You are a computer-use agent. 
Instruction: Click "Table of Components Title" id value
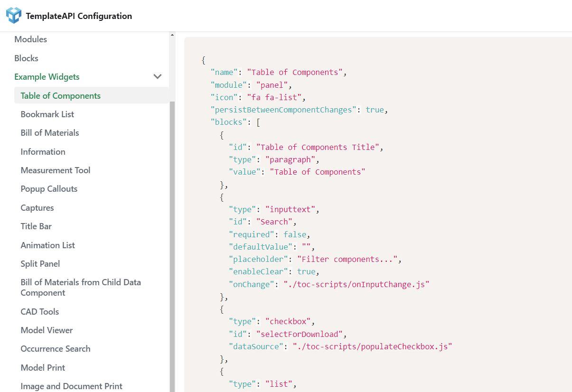(318, 147)
